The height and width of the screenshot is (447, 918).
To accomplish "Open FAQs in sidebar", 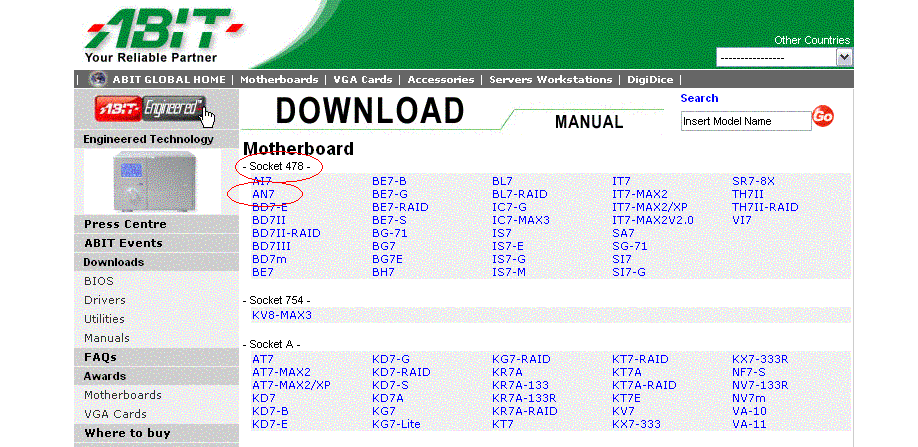I will tap(100, 357).
